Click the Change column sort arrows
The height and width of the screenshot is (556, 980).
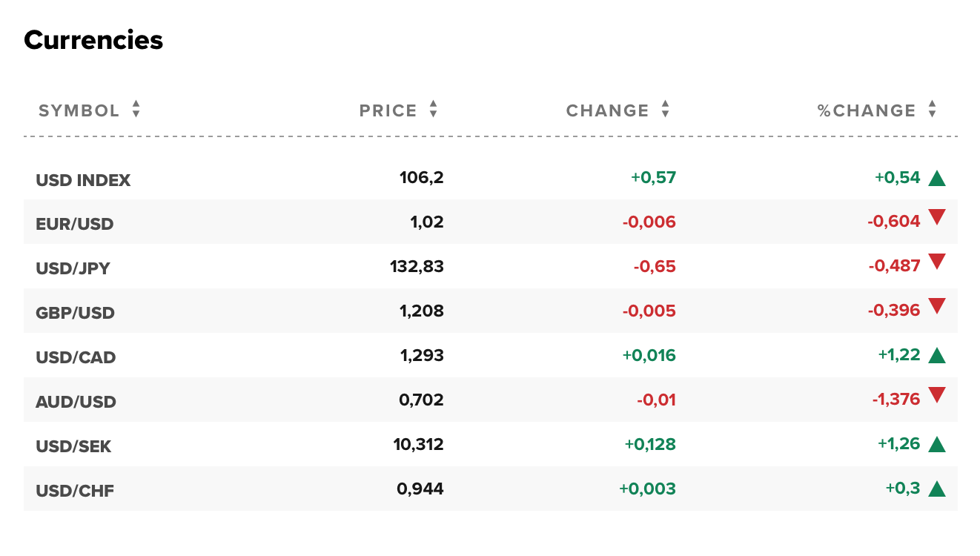tap(666, 110)
